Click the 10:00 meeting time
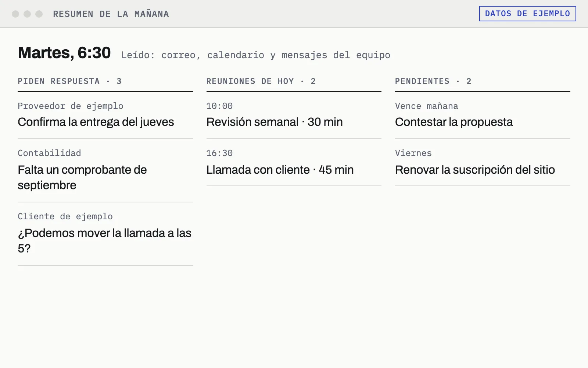The width and height of the screenshot is (588, 368). [x=219, y=106]
